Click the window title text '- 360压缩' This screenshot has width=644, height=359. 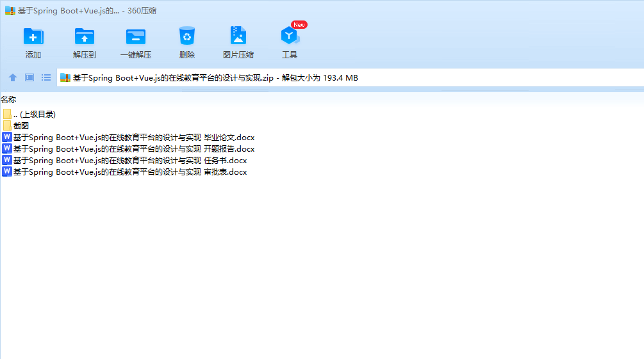(139, 11)
